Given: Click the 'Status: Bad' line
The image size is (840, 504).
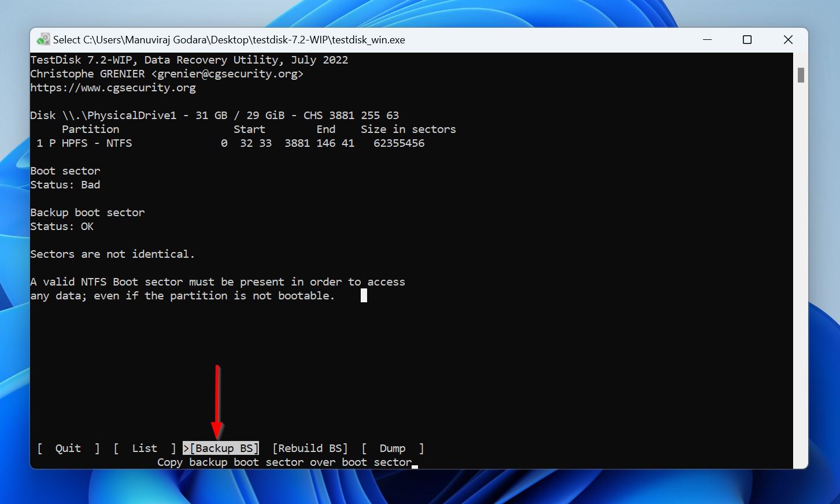Looking at the screenshot, I should 65,185.
